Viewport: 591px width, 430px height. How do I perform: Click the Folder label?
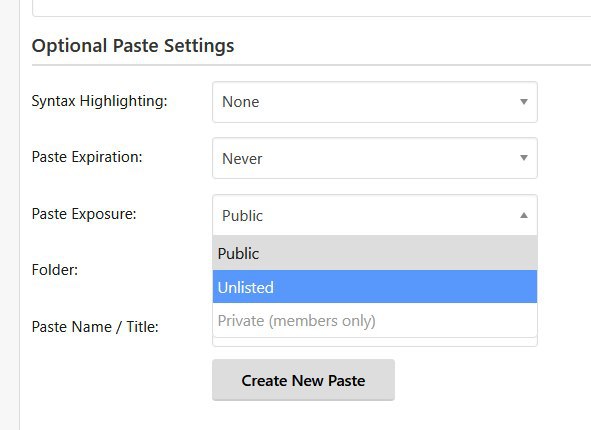point(55,270)
